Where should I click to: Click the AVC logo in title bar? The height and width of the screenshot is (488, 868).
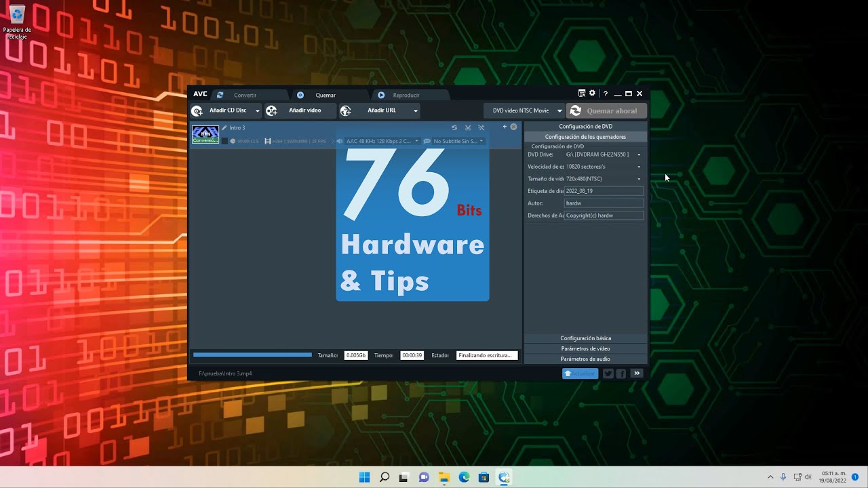pos(200,94)
